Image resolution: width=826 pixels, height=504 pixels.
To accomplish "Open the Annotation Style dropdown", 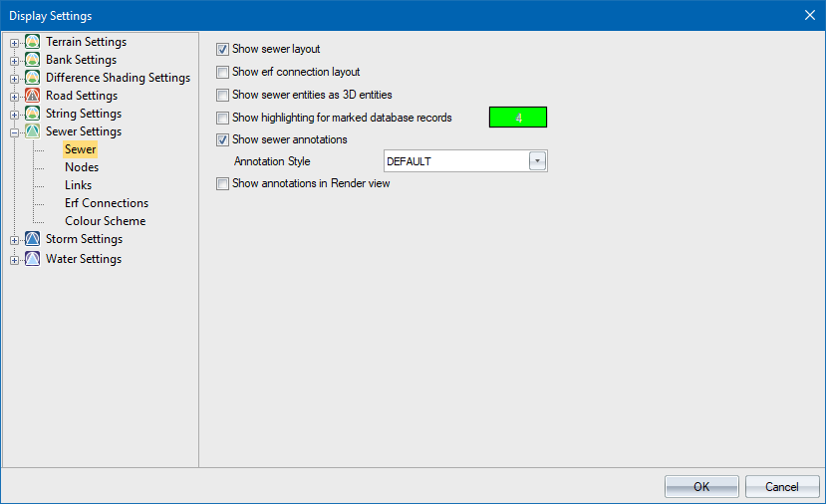I will pyautogui.click(x=537, y=161).
